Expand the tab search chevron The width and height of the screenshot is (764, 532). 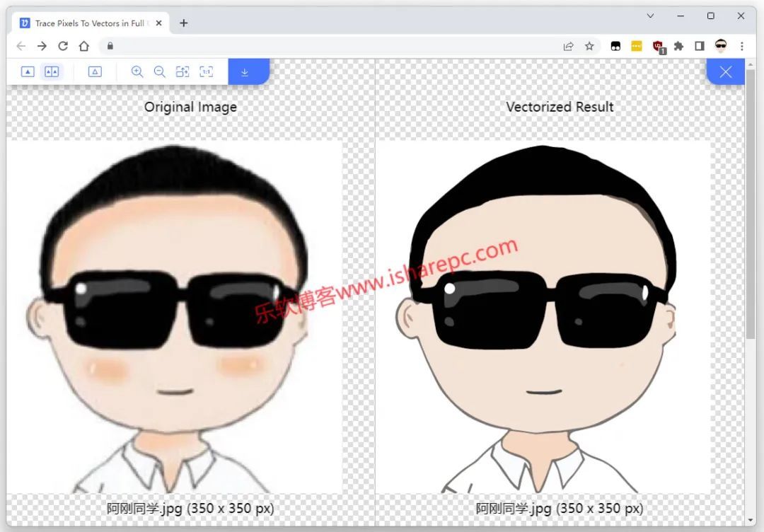[x=650, y=16]
